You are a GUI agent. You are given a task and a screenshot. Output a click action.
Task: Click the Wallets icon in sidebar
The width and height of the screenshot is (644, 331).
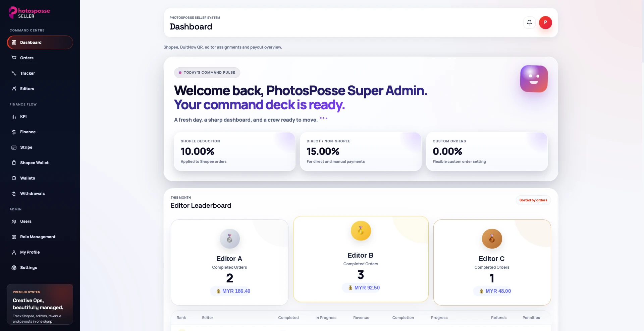coord(14,178)
